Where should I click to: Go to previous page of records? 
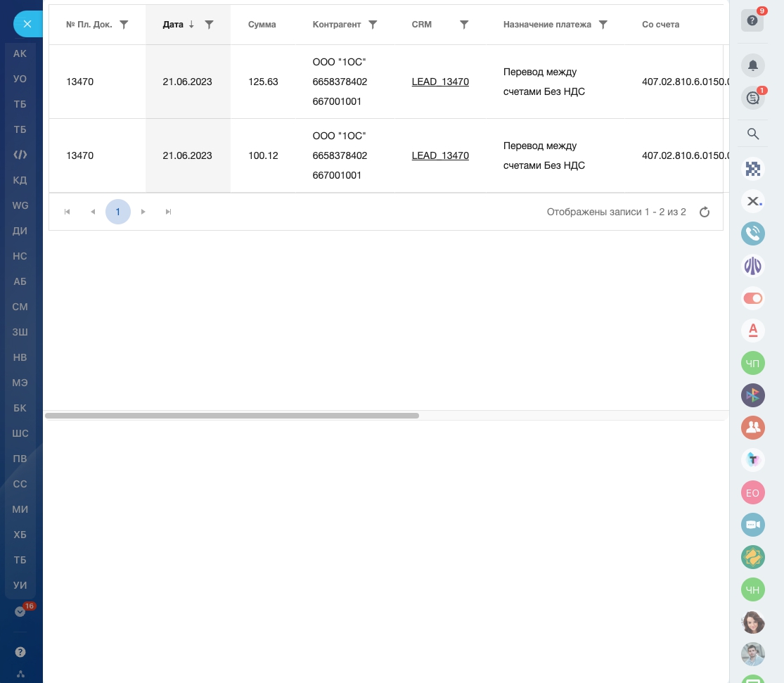click(x=93, y=212)
